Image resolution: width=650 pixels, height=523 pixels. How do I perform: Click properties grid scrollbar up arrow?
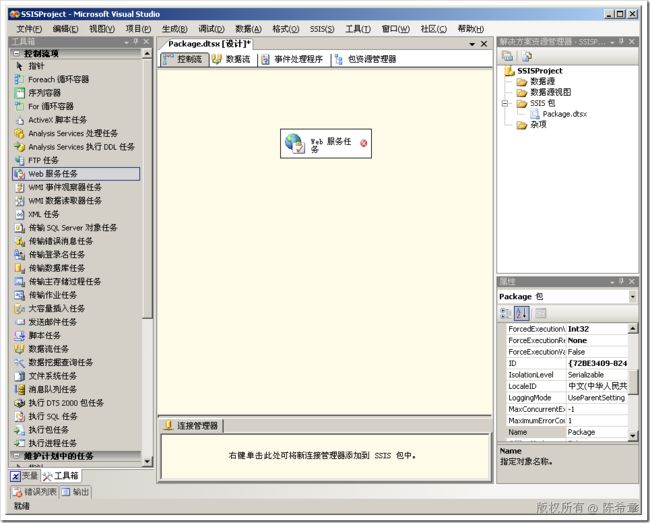pos(633,329)
